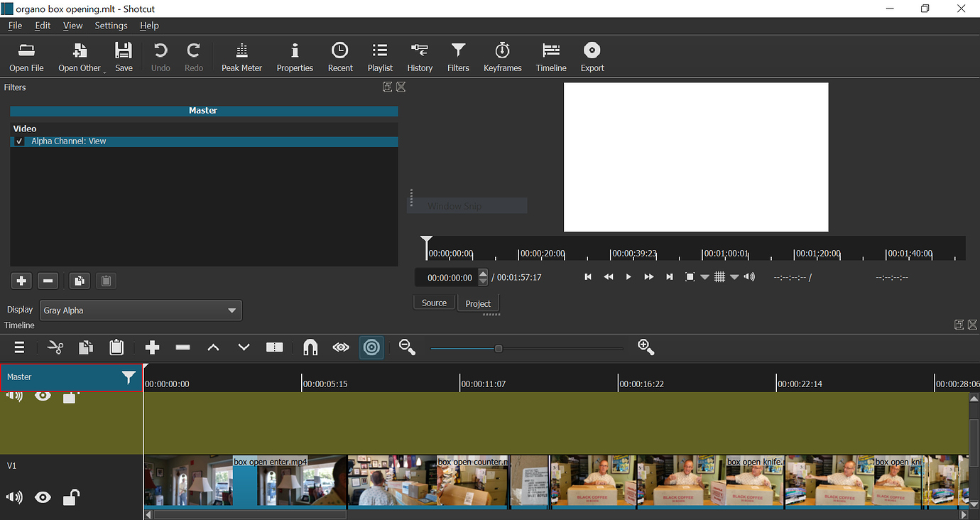The width and height of the screenshot is (980, 520).
Task: Toggle the player grid overlay
Action: pyautogui.click(x=719, y=277)
